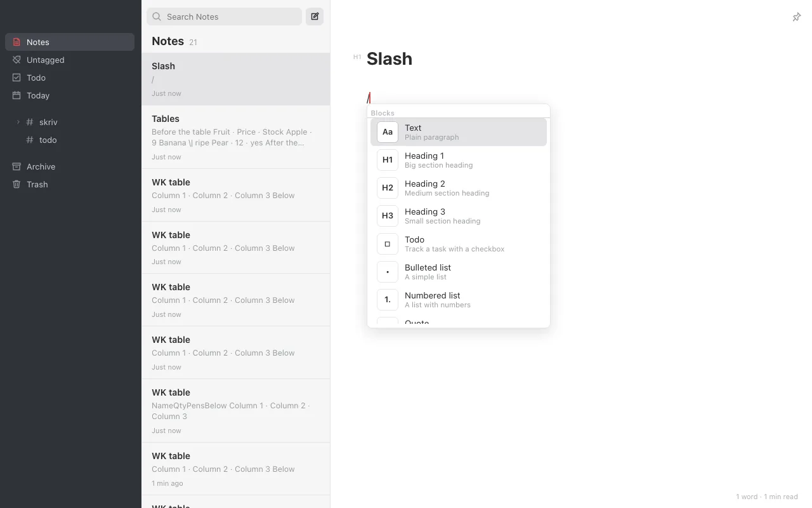Click the word count in status bar
The image size is (812, 508).
(747, 497)
